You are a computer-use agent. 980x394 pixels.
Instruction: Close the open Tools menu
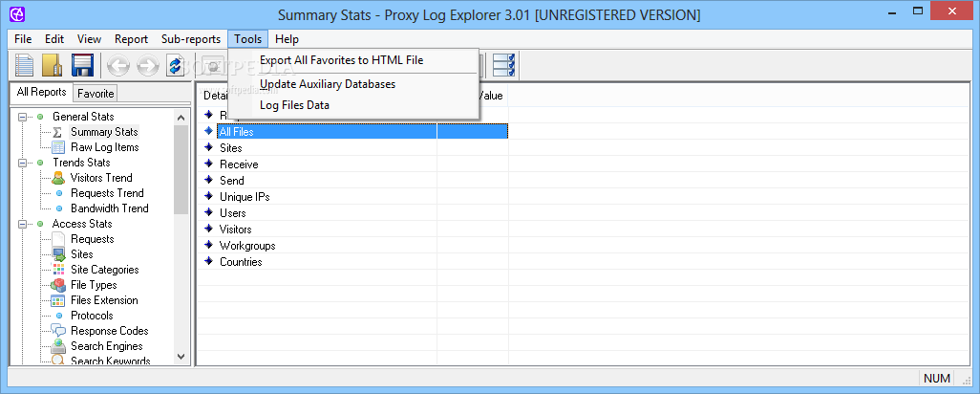pyautogui.click(x=248, y=39)
